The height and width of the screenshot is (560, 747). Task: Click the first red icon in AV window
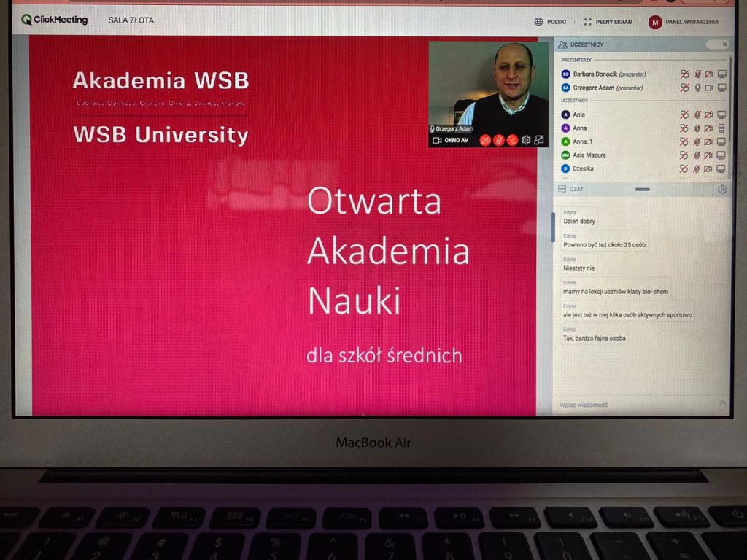tap(485, 140)
